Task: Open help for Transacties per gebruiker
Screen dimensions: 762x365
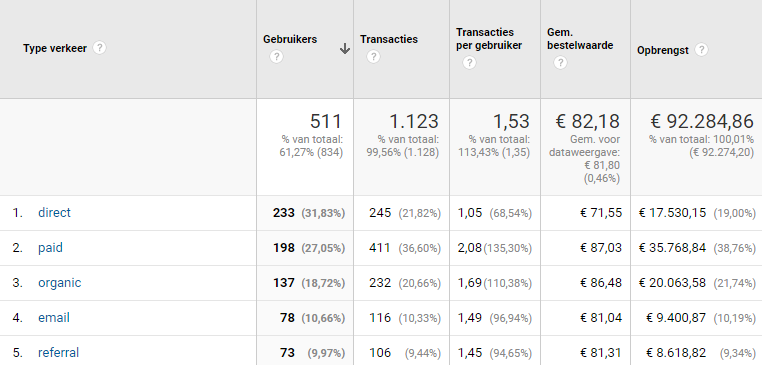Action: [x=469, y=63]
